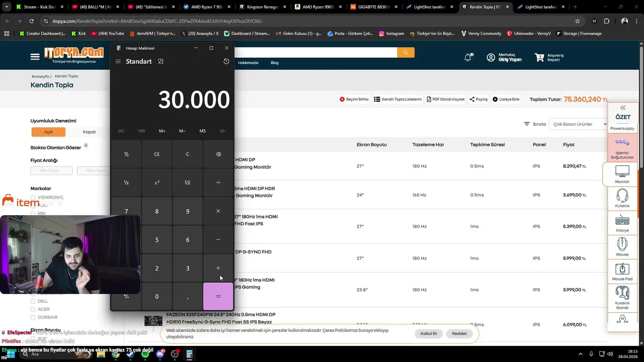
Task: Set Uyumluluk Denetimi to Açık
Action: 48,132
